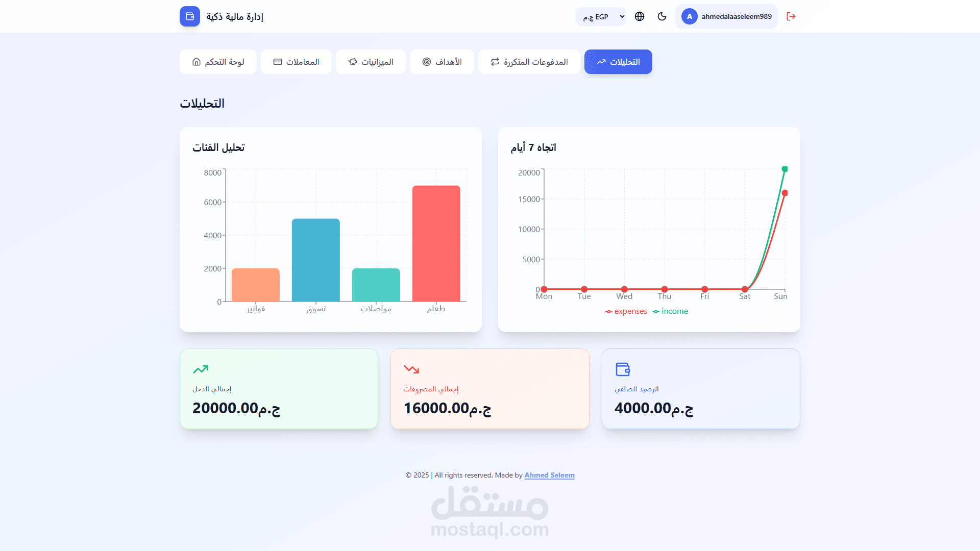Toggle the expenses legend item

point(626,311)
